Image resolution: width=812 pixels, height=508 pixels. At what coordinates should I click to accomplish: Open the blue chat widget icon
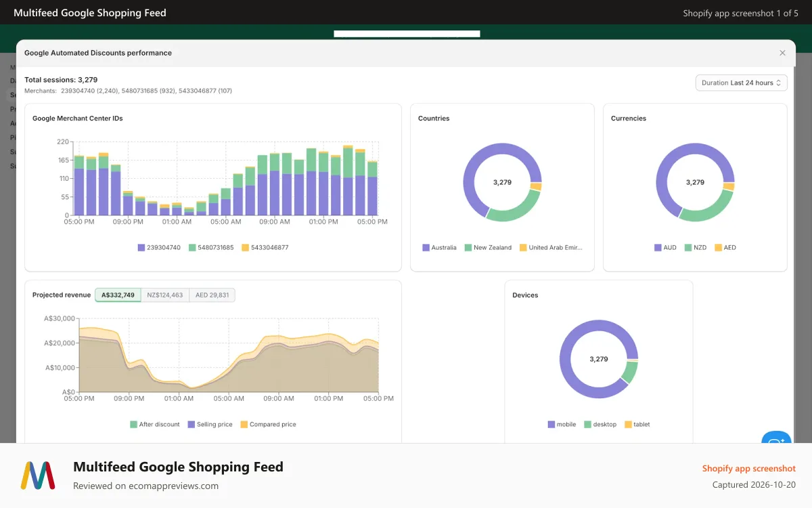pos(776,439)
